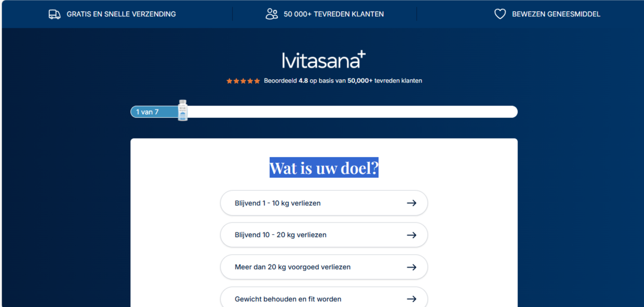Click the orange five-star rating
The height and width of the screenshot is (307, 644).
(x=243, y=81)
